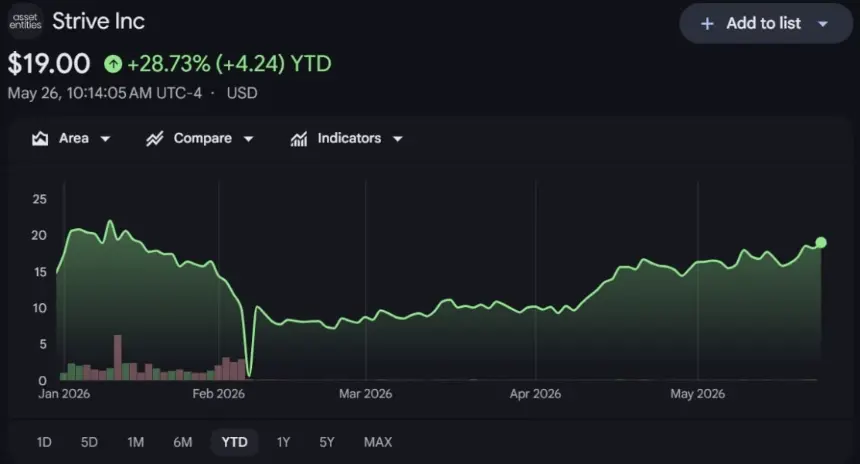Expand the Compare dropdown

pos(248,139)
